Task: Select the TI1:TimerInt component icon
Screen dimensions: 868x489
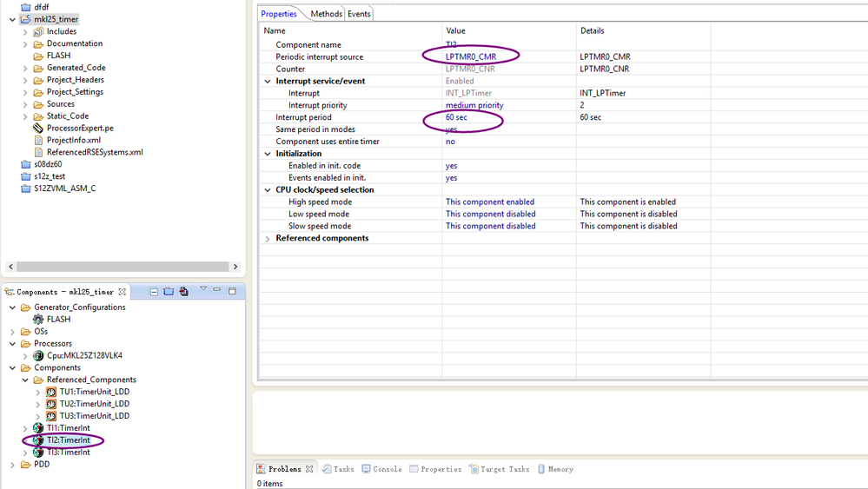Action: 38,428
